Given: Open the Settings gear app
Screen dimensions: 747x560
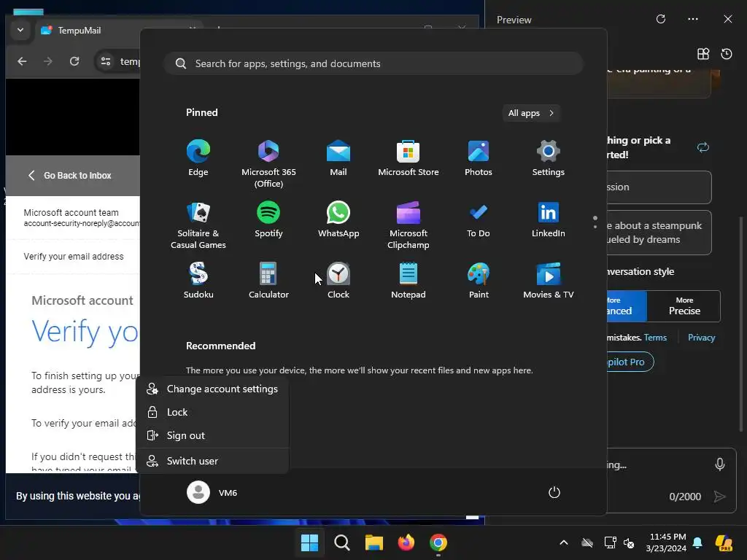Looking at the screenshot, I should pyautogui.click(x=549, y=158).
